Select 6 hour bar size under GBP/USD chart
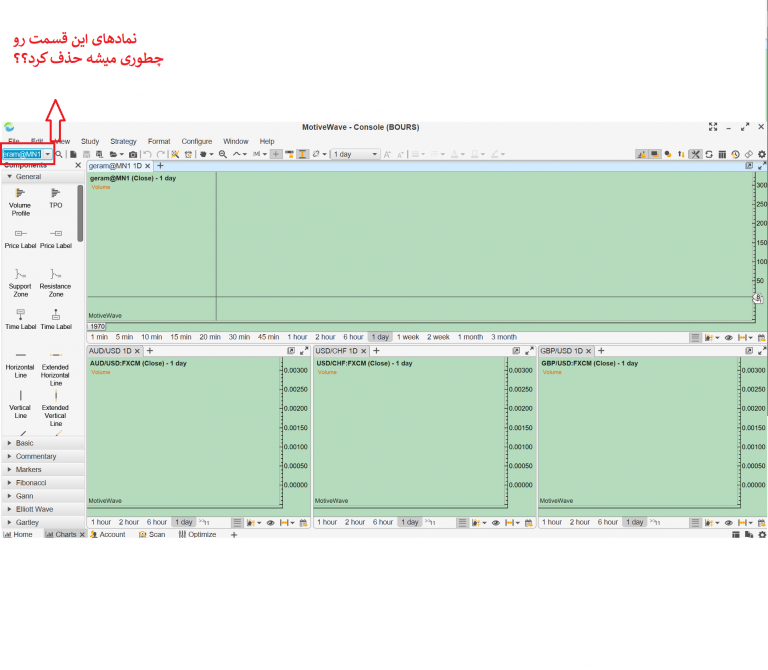The image size is (768, 670). pos(607,522)
